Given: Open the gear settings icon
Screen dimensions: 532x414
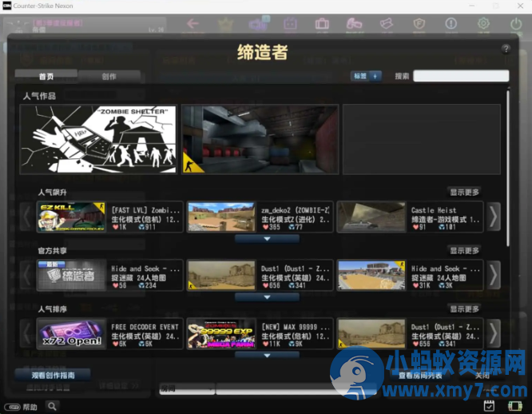Looking at the screenshot, I should coord(483,23).
